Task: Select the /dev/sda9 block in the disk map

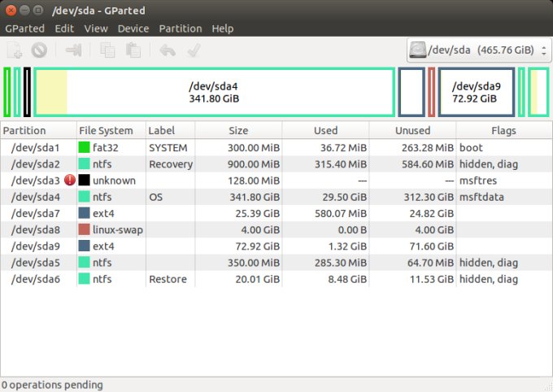Action: tap(477, 92)
